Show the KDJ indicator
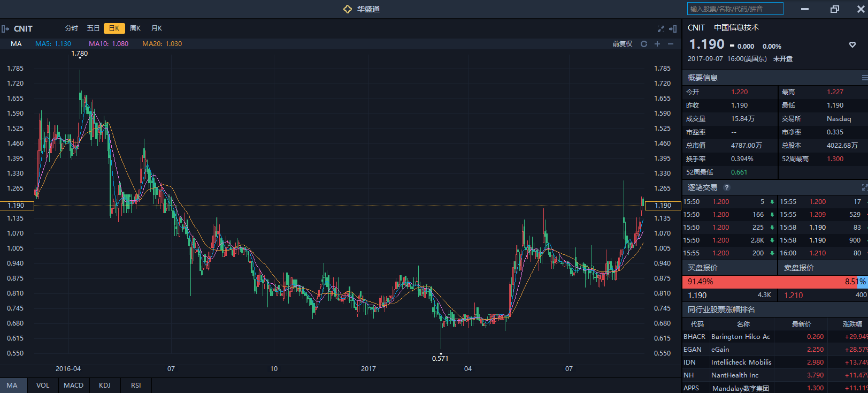The image size is (868, 393). pyautogui.click(x=105, y=386)
